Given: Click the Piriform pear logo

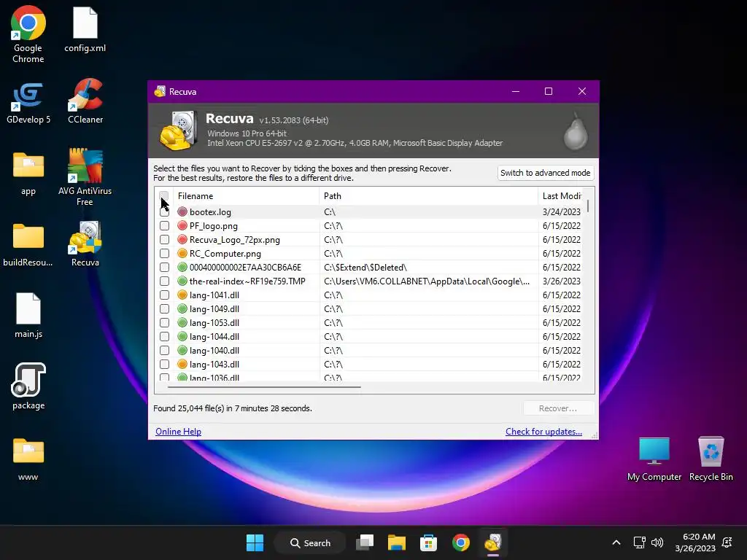Looking at the screenshot, I should (576, 132).
